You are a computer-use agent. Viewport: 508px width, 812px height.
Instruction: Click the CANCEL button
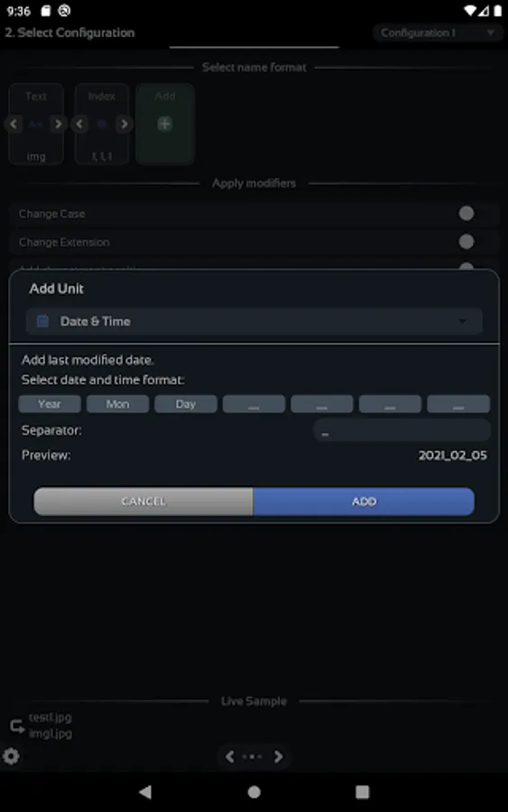point(143,502)
